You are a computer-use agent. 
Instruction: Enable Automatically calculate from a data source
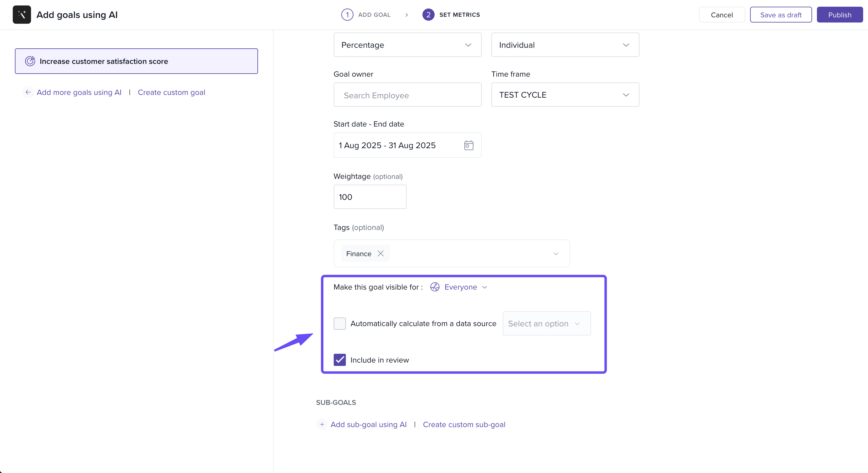point(339,324)
